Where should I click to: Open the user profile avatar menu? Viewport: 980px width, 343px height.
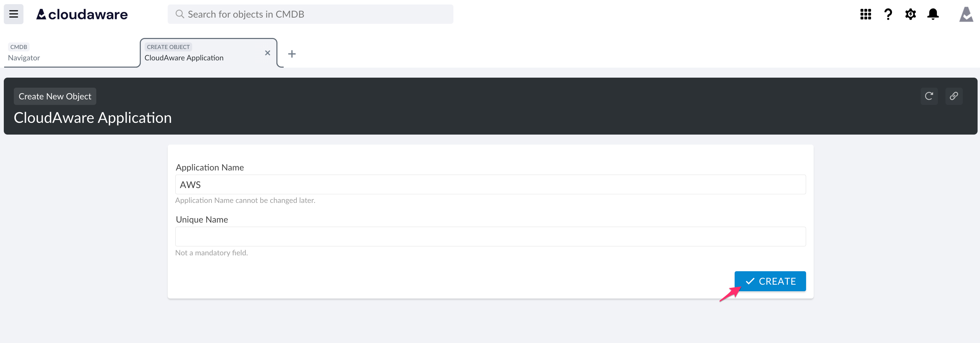click(x=966, y=14)
